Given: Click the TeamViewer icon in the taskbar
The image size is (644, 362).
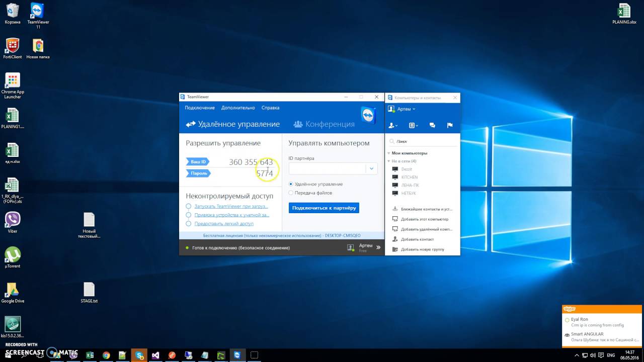Looking at the screenshot, I should pyautogui.click(x=237, y=355).
